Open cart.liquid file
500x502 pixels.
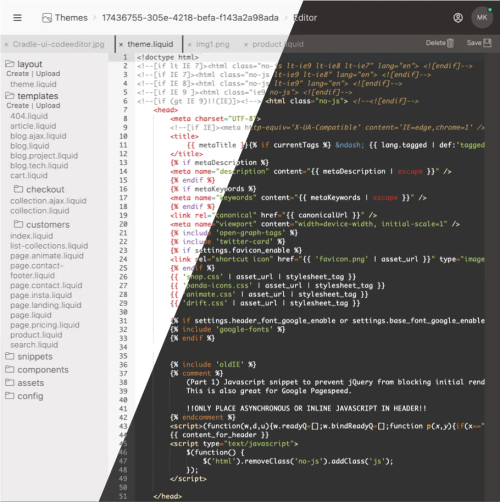[x=29, y=175]
